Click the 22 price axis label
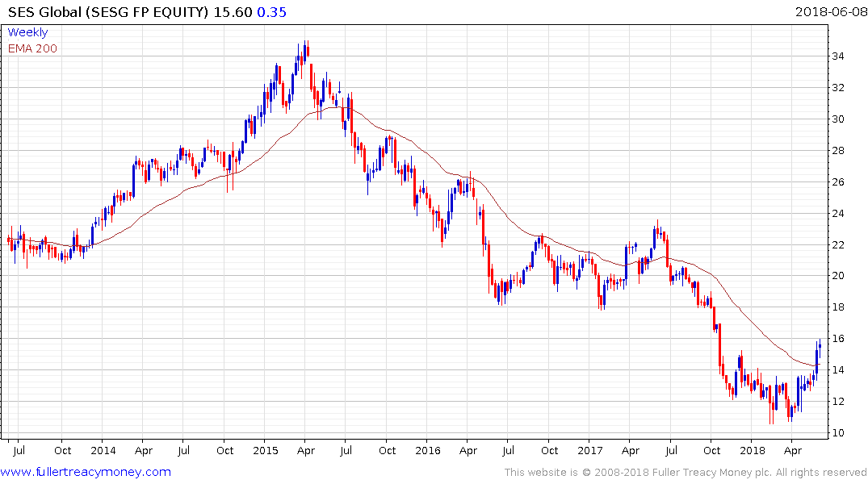The image size is (868, 484). (837, 245)
